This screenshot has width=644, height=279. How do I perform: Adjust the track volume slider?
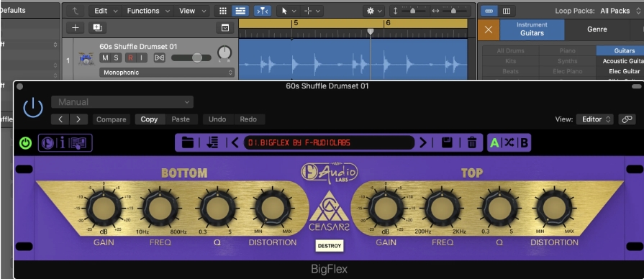tap(191, 58)
